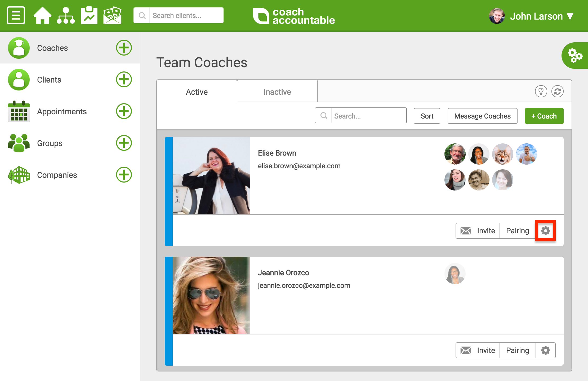
Task: Click the Message Coaches button
Action: coord(483,116)
